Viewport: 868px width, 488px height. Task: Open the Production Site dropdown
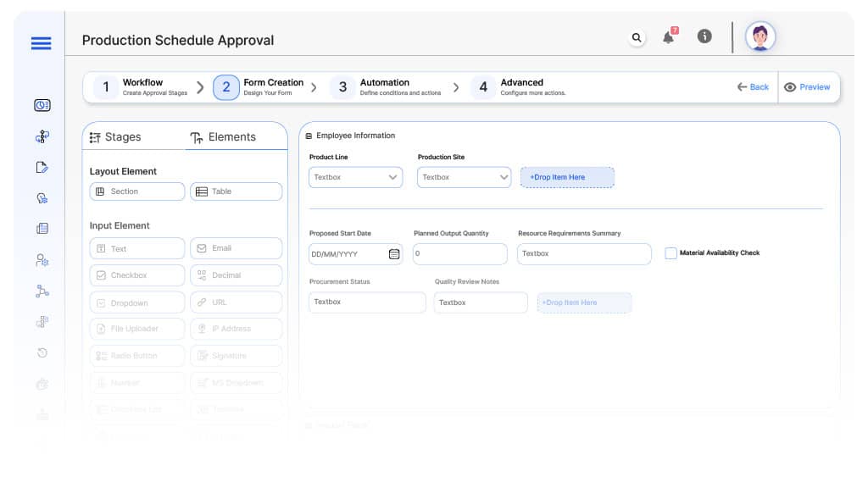tap(464, 178)
